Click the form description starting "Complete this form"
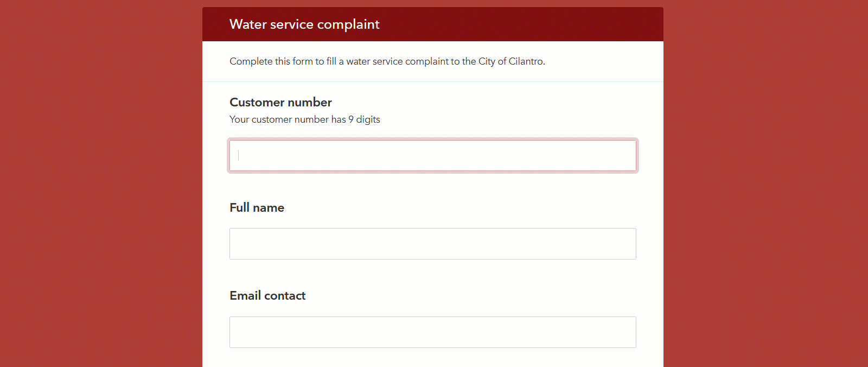Viewport: 868px width, 367px height. (x=387, y=61)
